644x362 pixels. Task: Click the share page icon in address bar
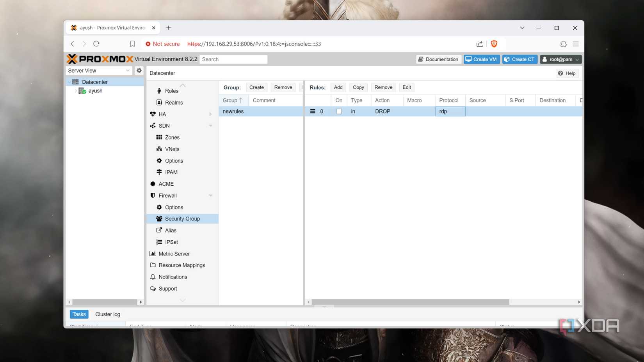pos(479,44)
